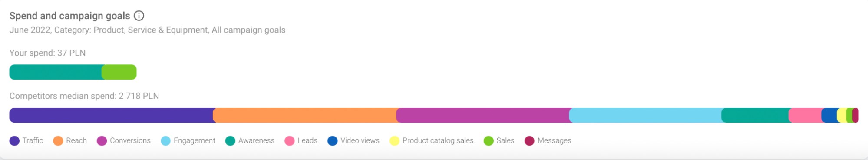Click the Spend and campaign goals heading
The width and height of the screenshot is (868, 160).
70,16
